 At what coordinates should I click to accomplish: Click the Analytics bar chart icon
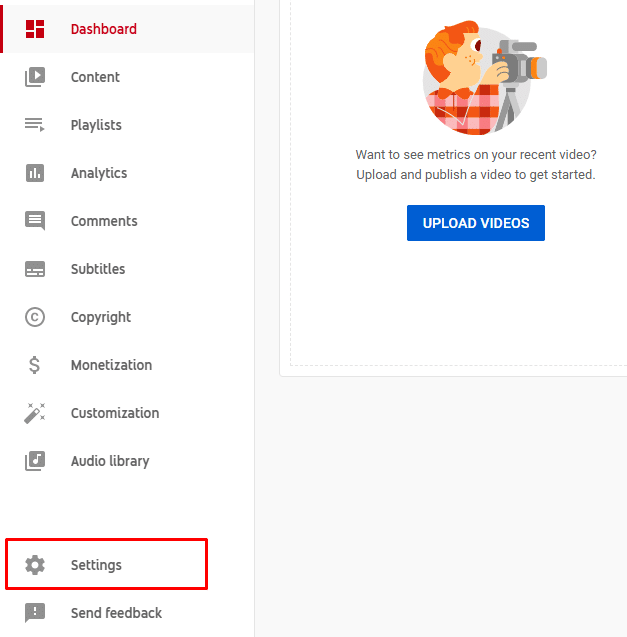point(35,173)
